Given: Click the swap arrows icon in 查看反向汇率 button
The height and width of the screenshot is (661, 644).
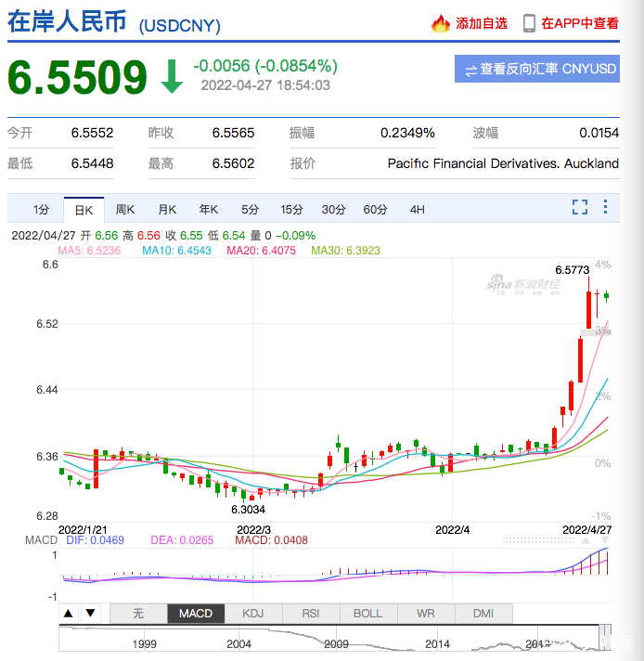Looking at the screenshot, I should (470, 70).
